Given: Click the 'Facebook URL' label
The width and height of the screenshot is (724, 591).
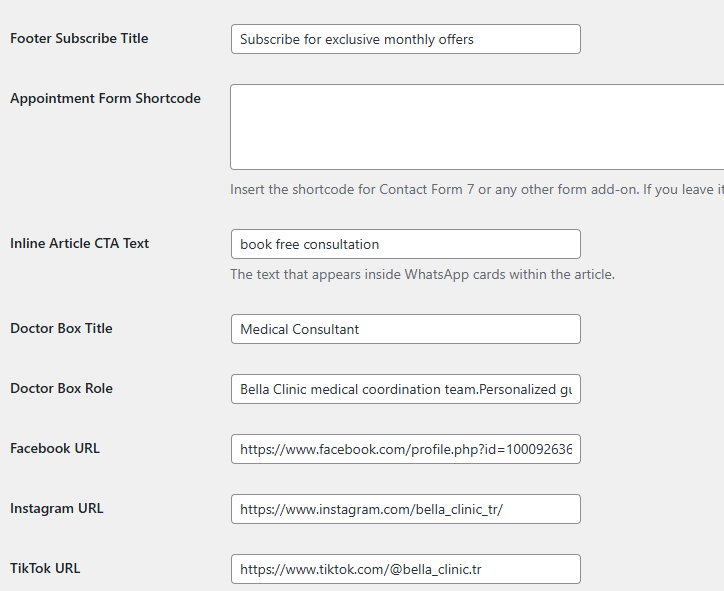Looking at the screenshot, I should coord(55,448).
